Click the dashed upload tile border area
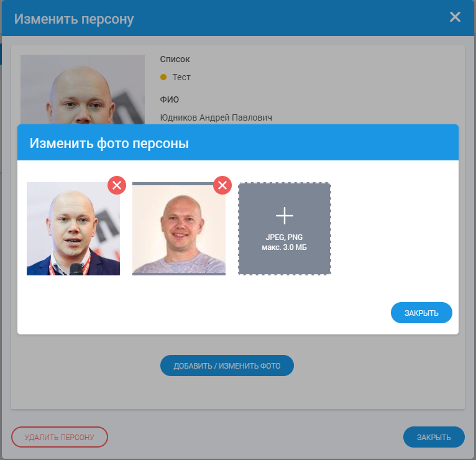476x460 pixels. tap(285, 229)
